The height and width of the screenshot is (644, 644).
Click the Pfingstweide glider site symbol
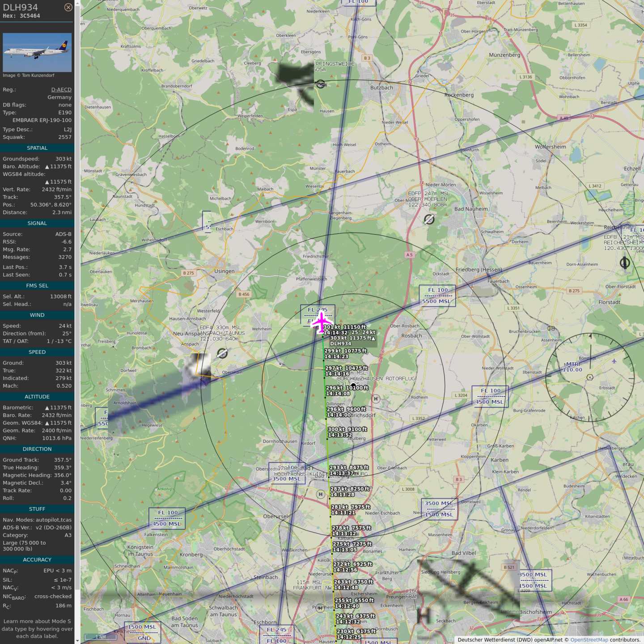pos(320,84)
